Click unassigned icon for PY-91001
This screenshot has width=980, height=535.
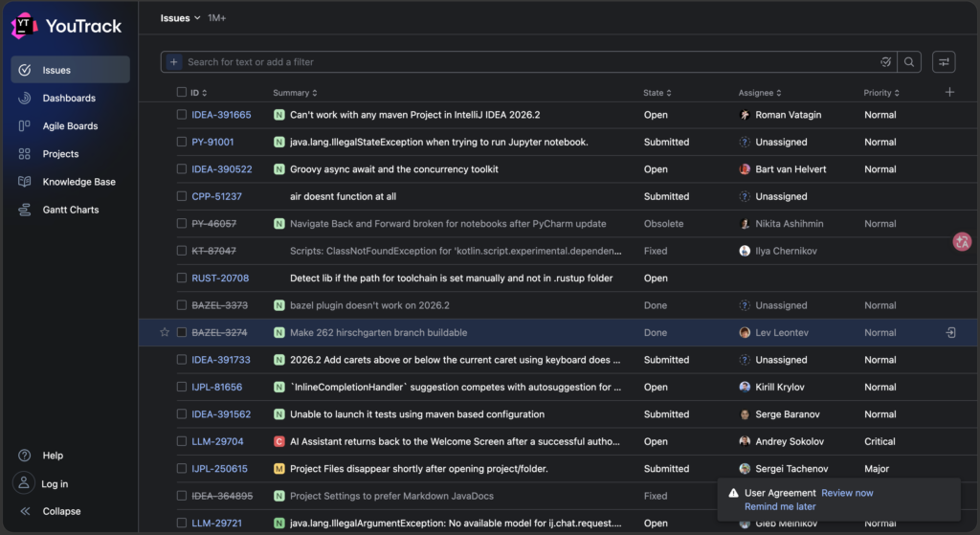[745, 142]
